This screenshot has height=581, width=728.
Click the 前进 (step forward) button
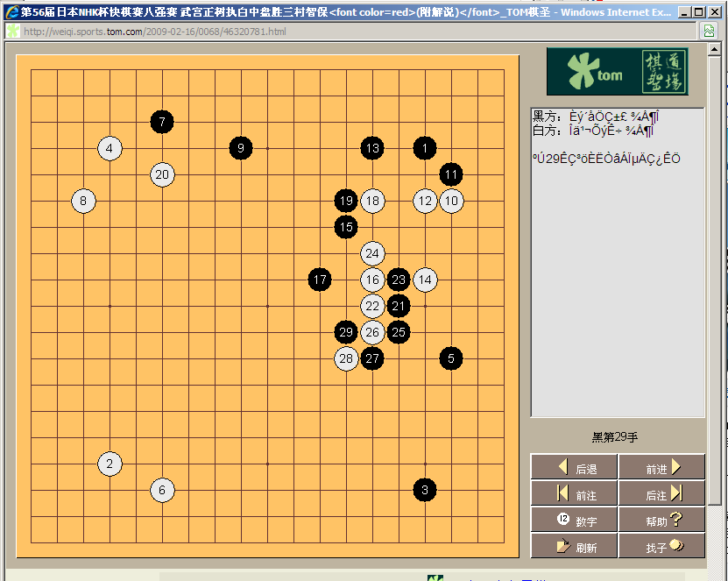(x=661, y=467)
